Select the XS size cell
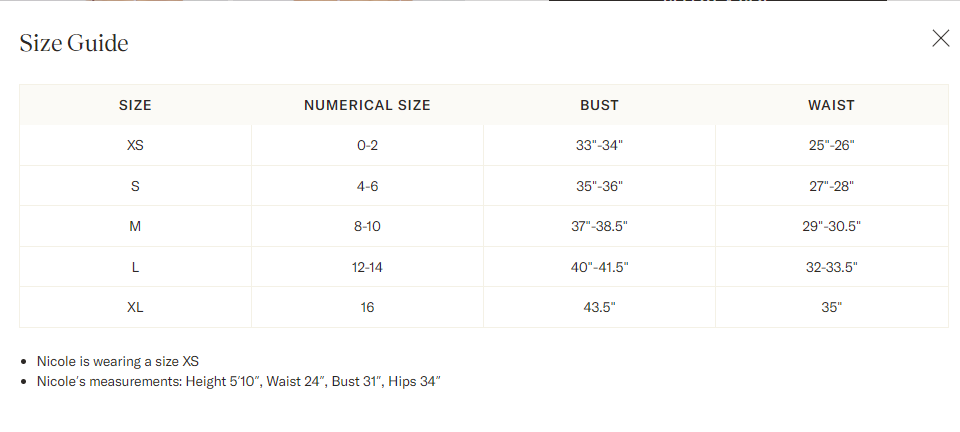Viewport: 960px width, 432px height. (x=135, y=146)
